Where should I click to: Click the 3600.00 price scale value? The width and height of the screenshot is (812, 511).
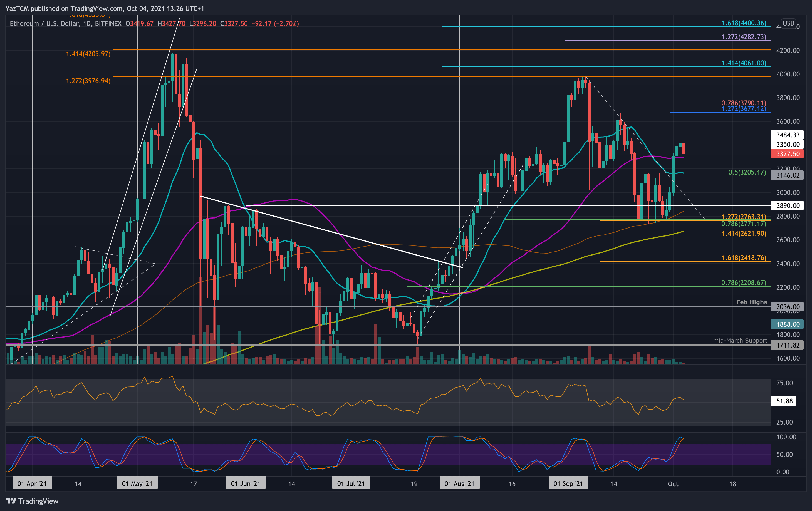click(788, 121)
